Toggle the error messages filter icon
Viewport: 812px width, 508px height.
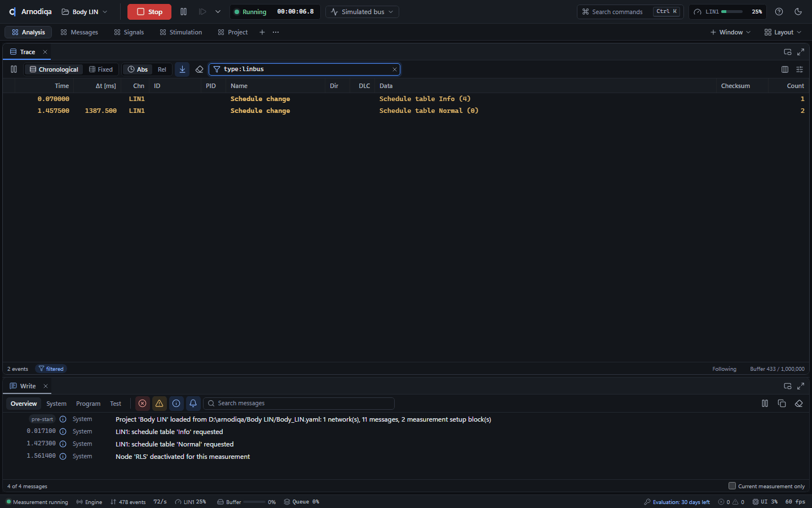coord(143,404)
